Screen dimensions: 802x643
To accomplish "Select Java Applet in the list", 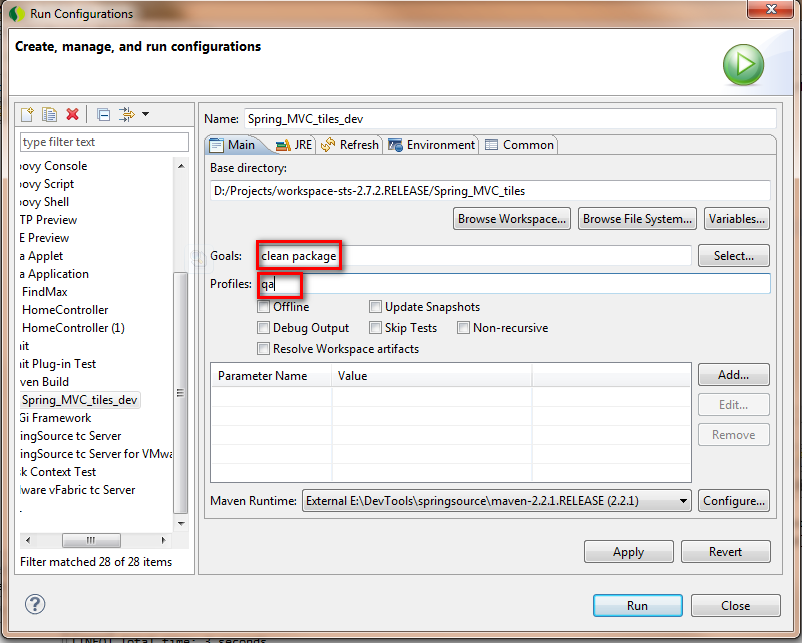I will coord(41,256).
